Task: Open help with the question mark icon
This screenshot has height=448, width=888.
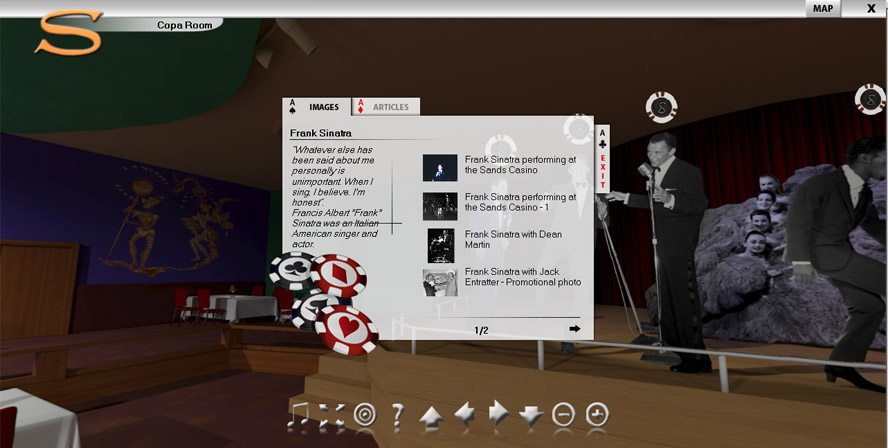Action: (x=398, y=415)
